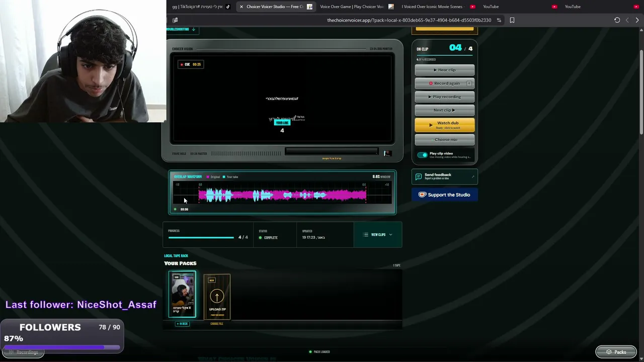
Task: Click the COMPLETE status text
Action: coord(271,238)
